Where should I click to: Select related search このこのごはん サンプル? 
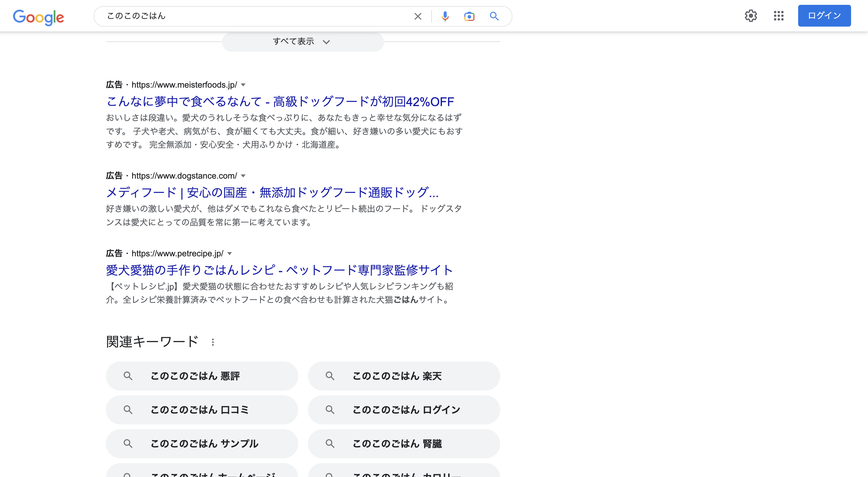coord(202,444)
